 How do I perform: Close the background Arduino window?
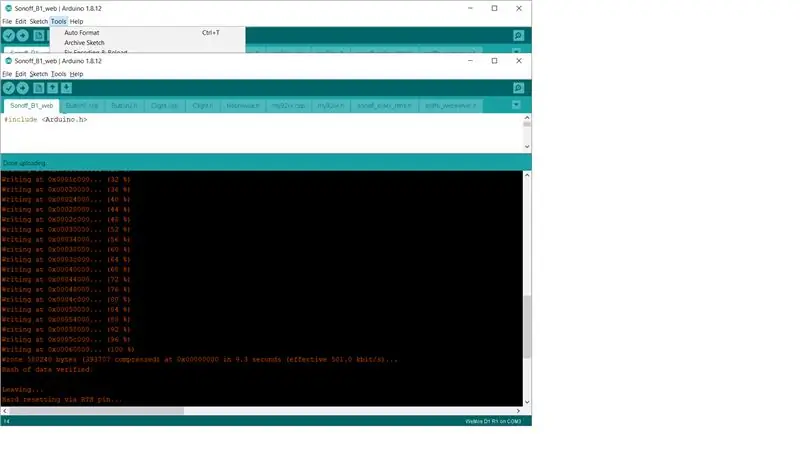(x=519, y=8)
